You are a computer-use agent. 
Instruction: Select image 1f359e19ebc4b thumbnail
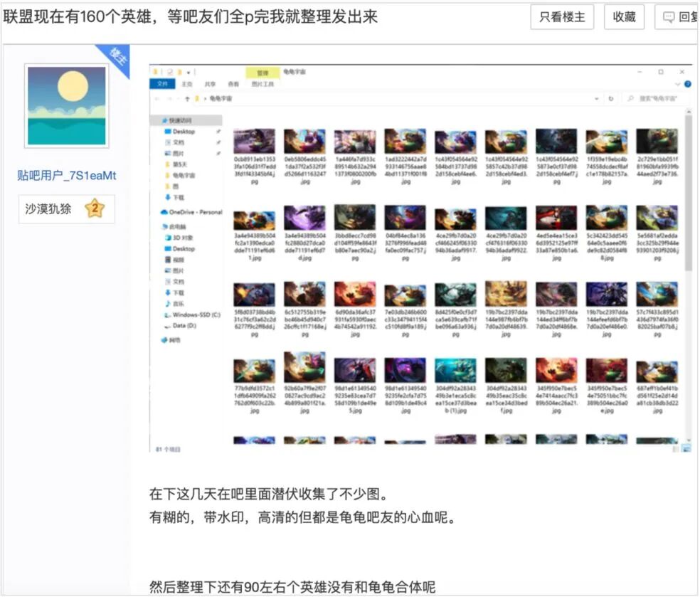click(607, 142)
